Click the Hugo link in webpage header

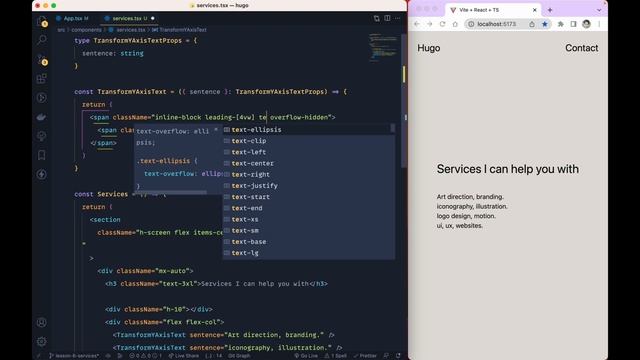tap(429, 48)
